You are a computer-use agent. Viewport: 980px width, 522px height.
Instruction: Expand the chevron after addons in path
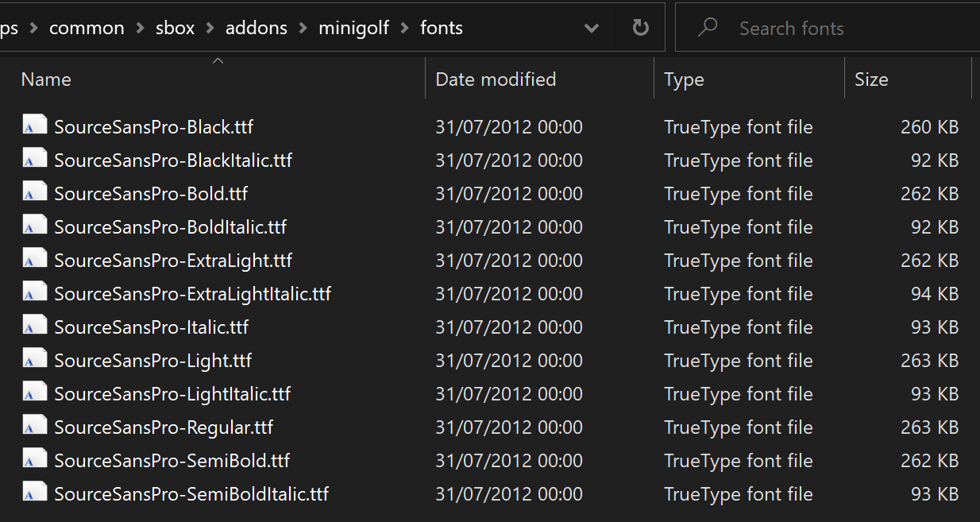[303, 29]
